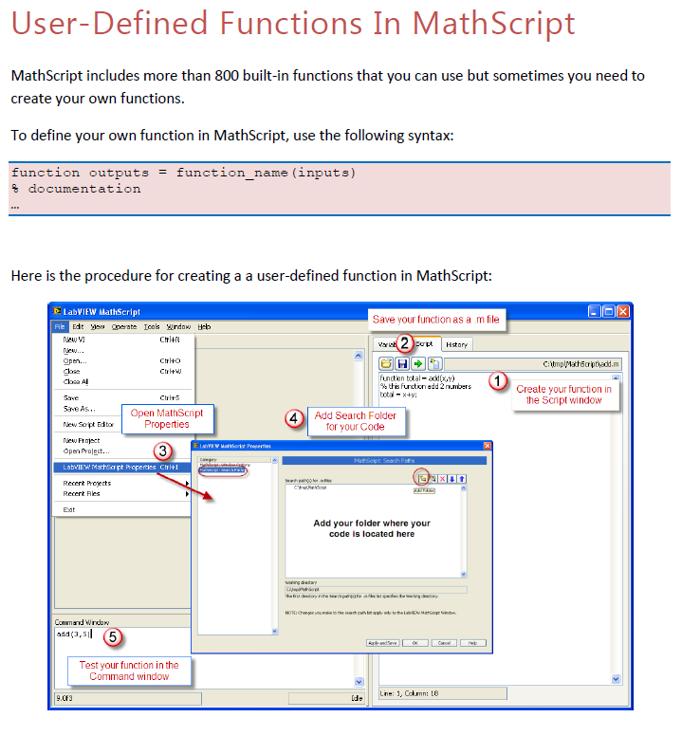
Task: Minimize the LabVIEW MathScript window
Action: point(595,311)
